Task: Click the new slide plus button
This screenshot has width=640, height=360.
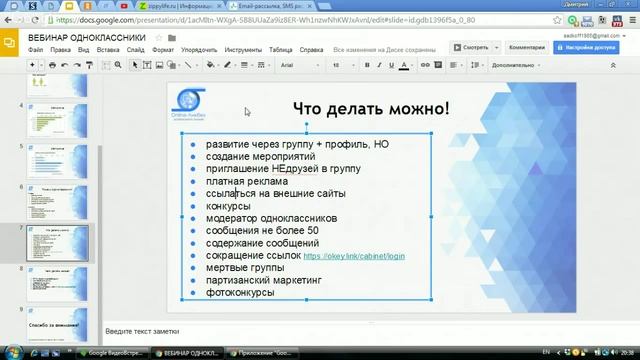Action: tap(32, 65)
